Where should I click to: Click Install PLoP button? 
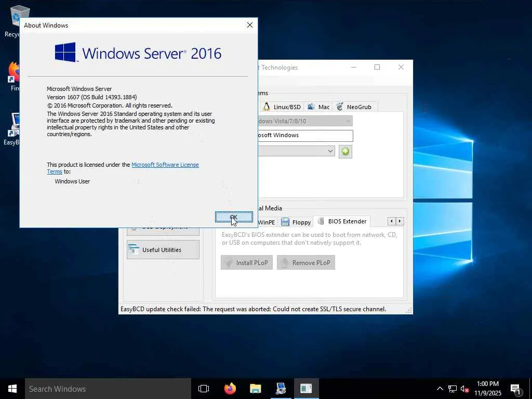click(x=247, y=262)
